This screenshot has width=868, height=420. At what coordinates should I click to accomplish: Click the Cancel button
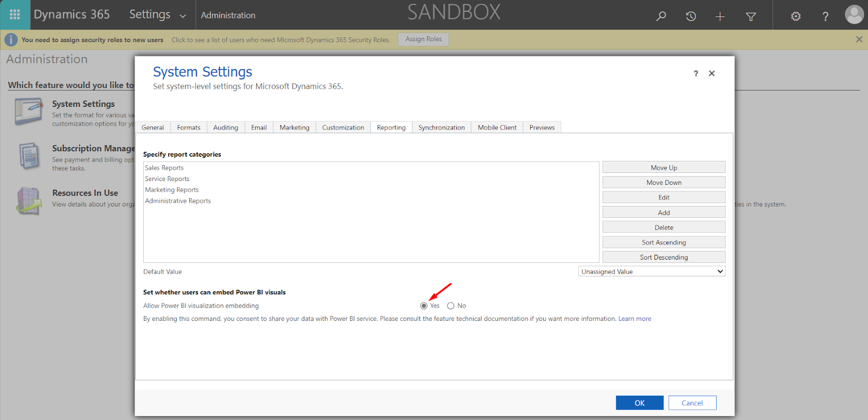coord(692,403)
